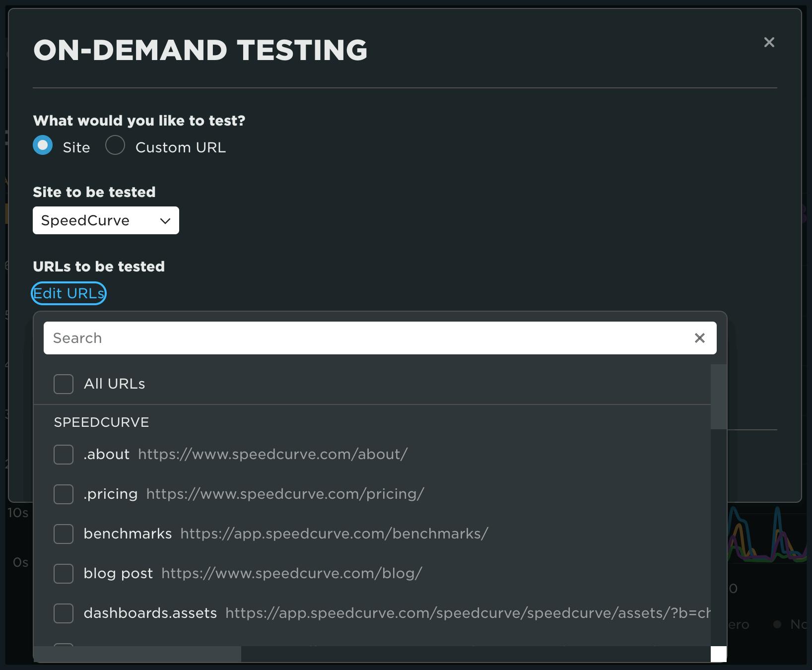Screen dimensions: 812x670
Task: Open the speedcurve.com/pricing URL link
Action: tap(284, 494)
